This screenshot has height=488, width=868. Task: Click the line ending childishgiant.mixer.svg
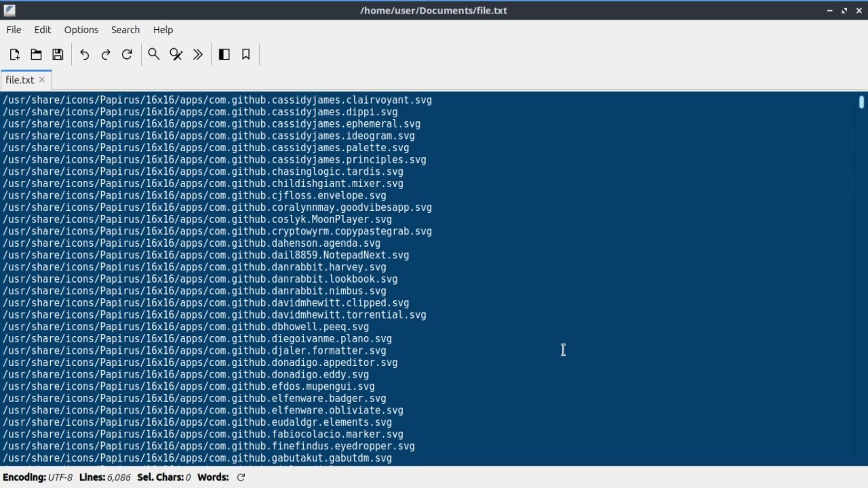[203, 184]
